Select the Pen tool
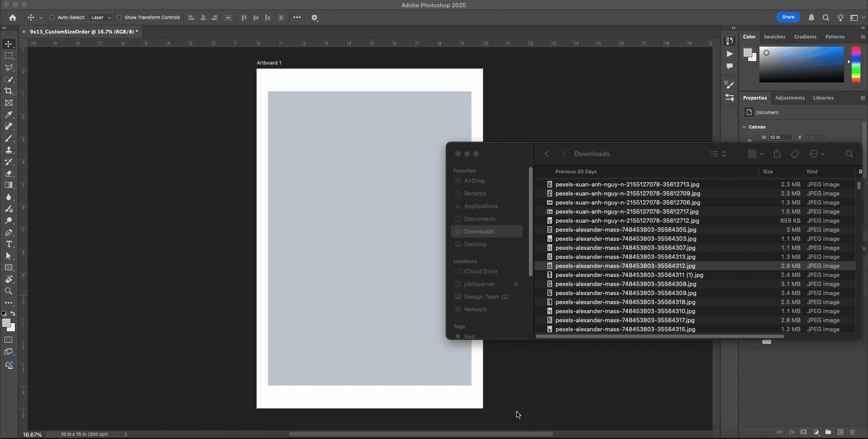This screenshot has width=868, height=439. (9, 232)
